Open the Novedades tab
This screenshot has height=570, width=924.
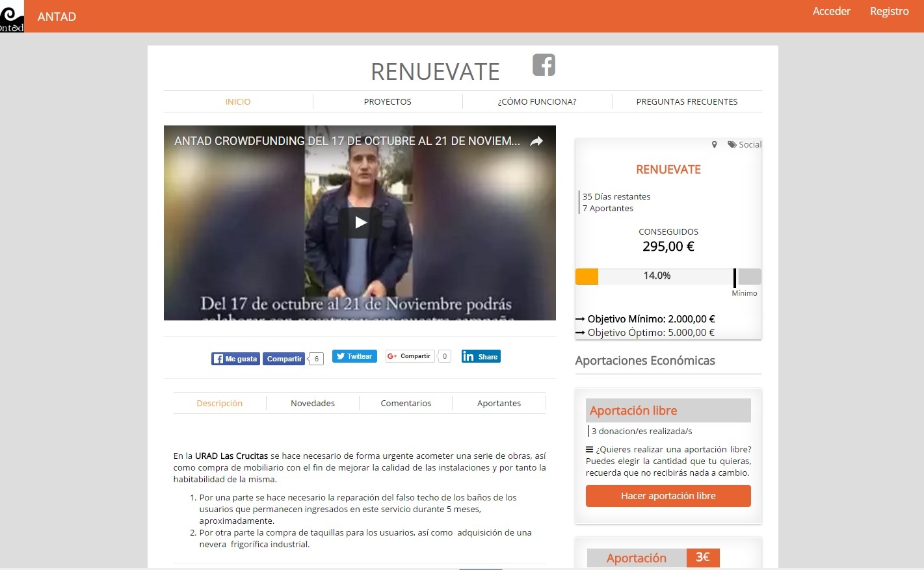(x=313, y=403)
